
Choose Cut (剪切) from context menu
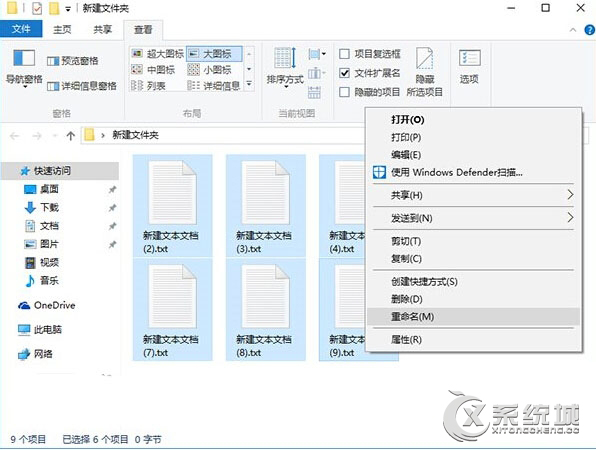coord(473,241)
